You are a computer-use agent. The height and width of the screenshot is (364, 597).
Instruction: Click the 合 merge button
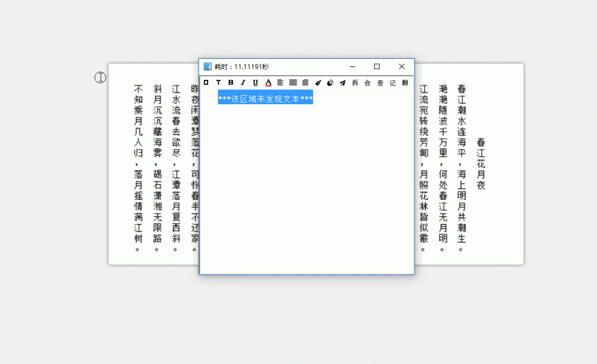(367, 83)
